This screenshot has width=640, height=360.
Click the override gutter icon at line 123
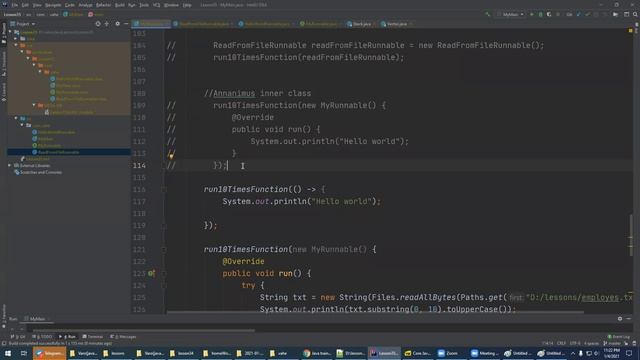151,273
